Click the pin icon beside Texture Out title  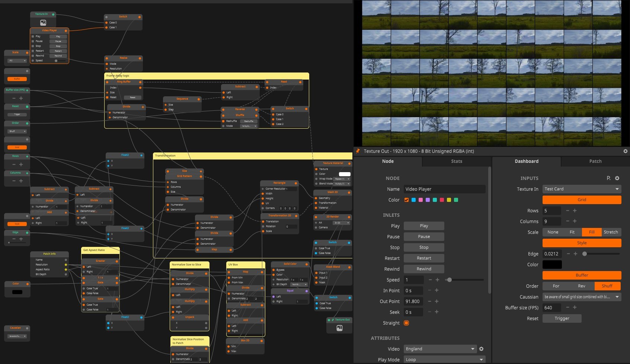(x=358, y=151)
